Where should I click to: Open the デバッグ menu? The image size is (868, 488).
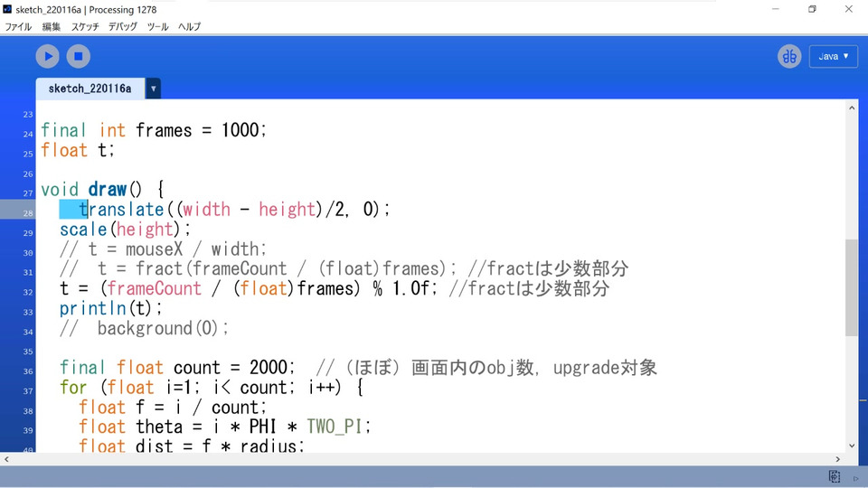pos(122,26)
